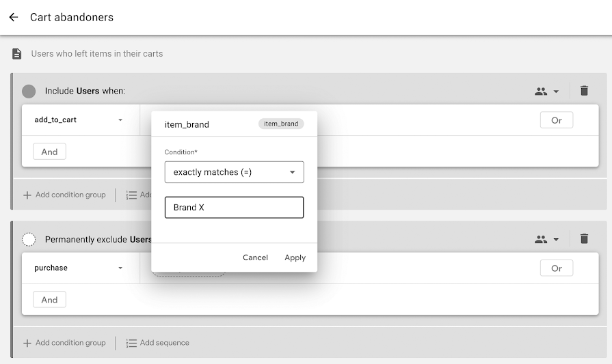Toggle the filled circle beside Include Users
The width and height of the screenshot is (612, 364).
[29, 92]
